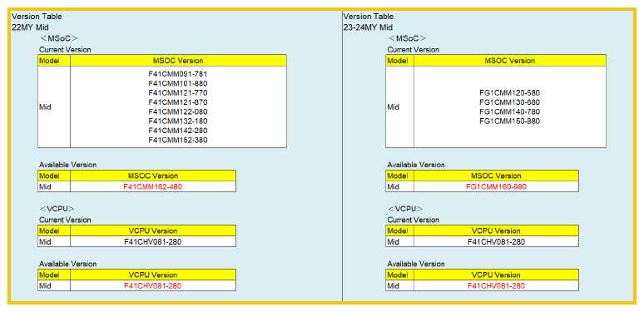Click the Mid cell next to FG1CMM160-980
The height and width of the screenshot is (312, 644).
400,187
